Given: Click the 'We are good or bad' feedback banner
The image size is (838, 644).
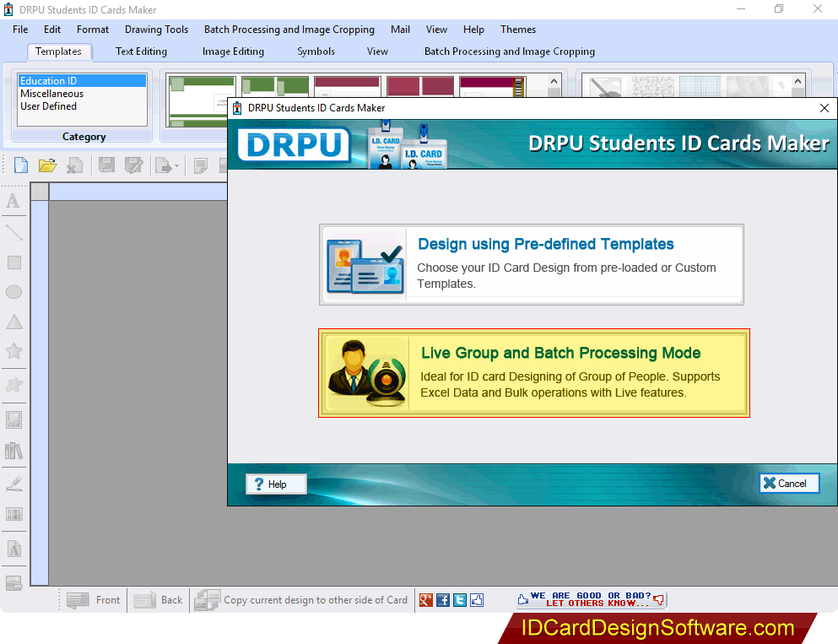Looking at the screenshot, I should point(592,599).
